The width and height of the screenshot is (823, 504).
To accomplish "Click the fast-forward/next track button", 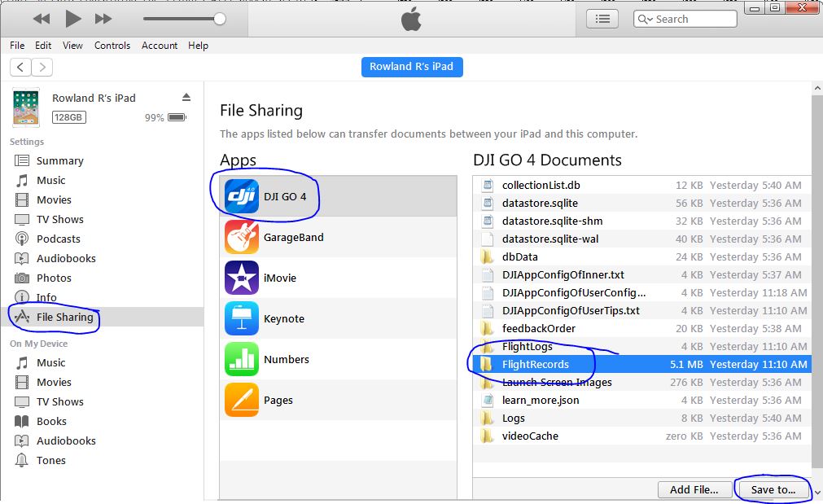I will coord(103,18).
